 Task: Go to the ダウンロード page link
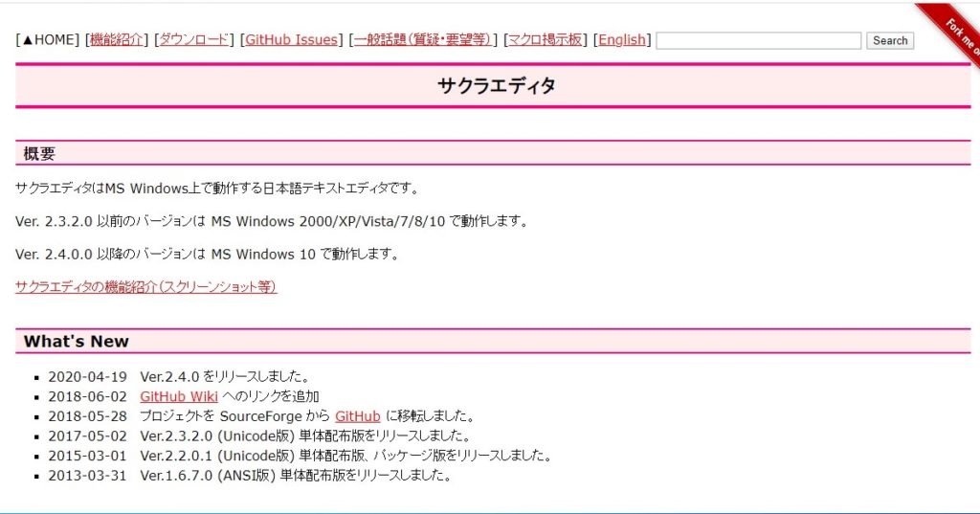tap(193, 40)
